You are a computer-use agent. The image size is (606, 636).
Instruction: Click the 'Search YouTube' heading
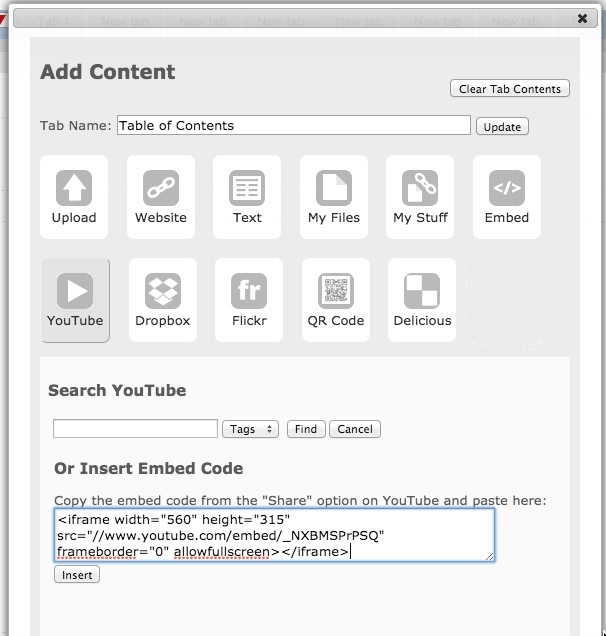[117, 390]
